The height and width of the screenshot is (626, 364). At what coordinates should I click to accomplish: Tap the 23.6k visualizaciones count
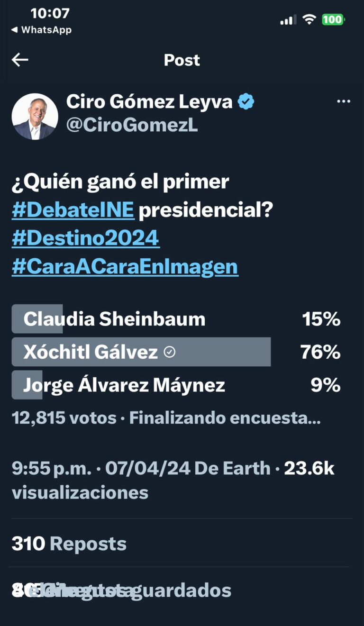[173, 481]
